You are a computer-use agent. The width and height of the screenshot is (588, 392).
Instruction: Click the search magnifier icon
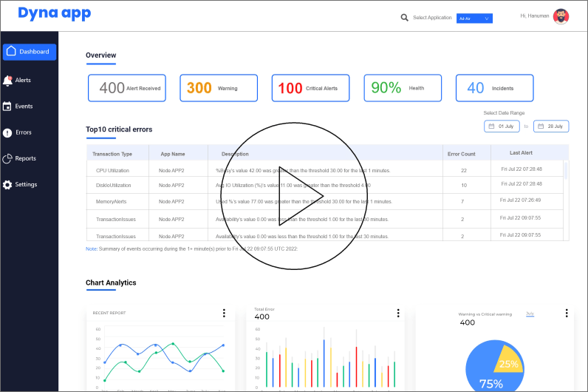(404, 18)
